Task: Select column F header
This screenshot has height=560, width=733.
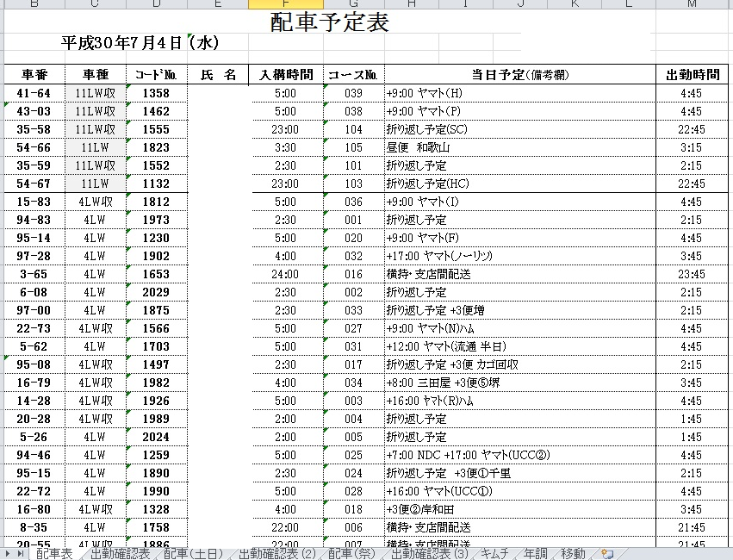Action: [x=285, y=5]
